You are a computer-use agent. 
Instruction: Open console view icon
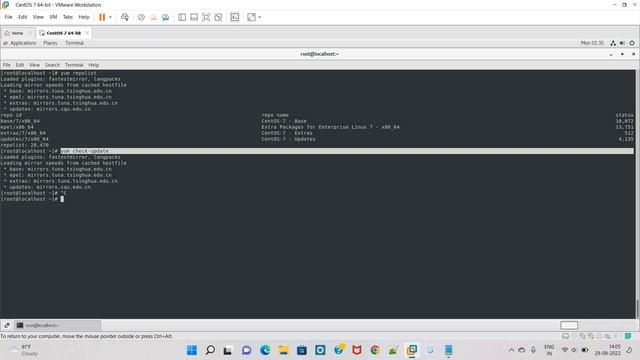[x=235, y=17]
